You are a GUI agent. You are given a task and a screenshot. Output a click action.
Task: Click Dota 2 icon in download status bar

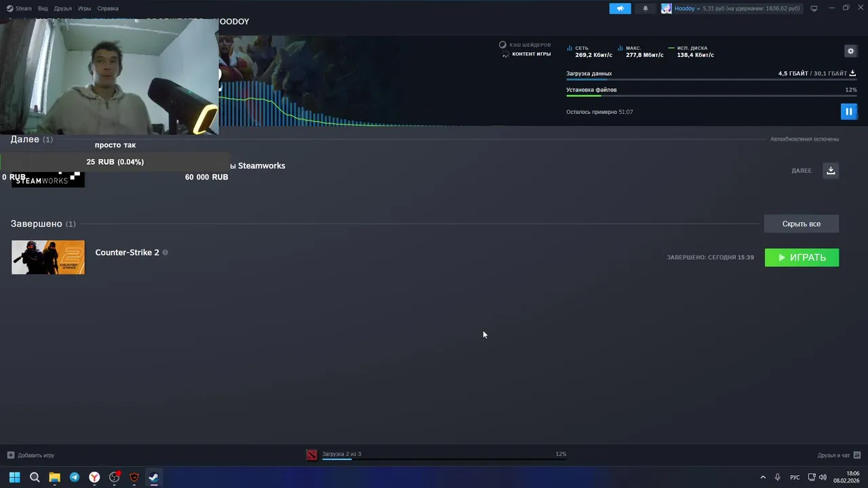click(x=311, y=455)
